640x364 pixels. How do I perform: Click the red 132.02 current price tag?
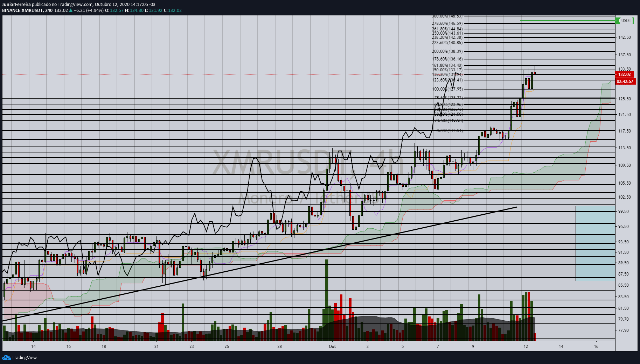tap(624, 74)
